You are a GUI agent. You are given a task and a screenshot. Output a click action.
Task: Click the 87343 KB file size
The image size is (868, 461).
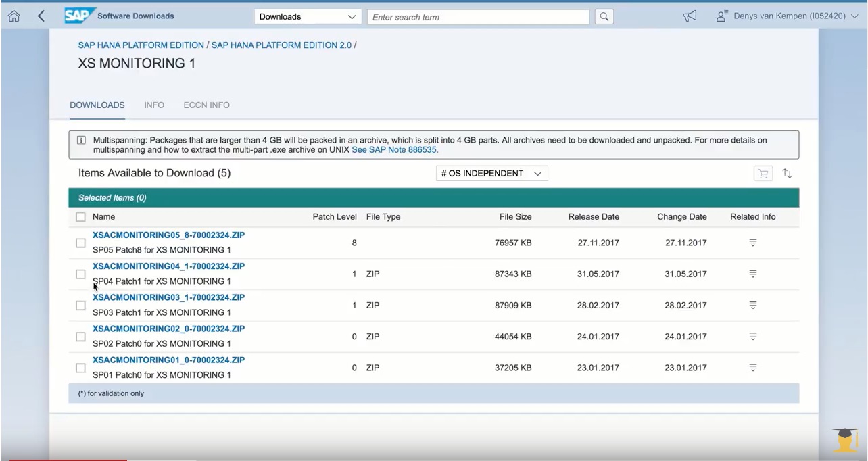point(513,274)
